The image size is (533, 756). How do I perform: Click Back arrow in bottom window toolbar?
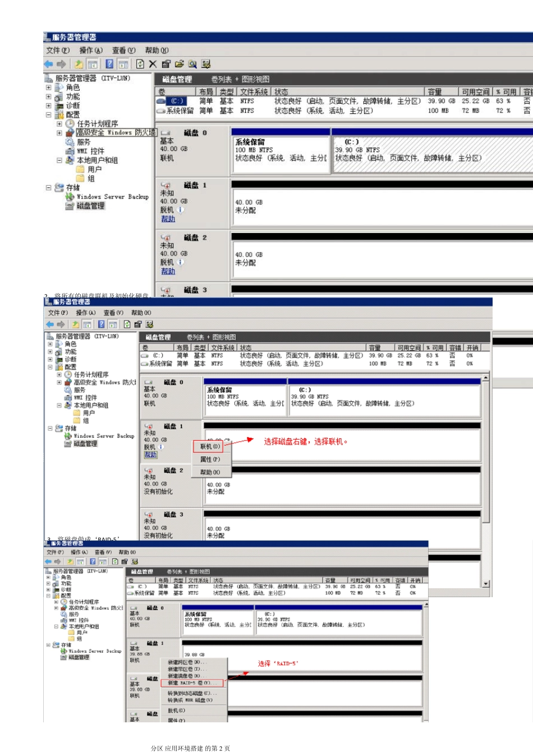(x=48, y=561)
